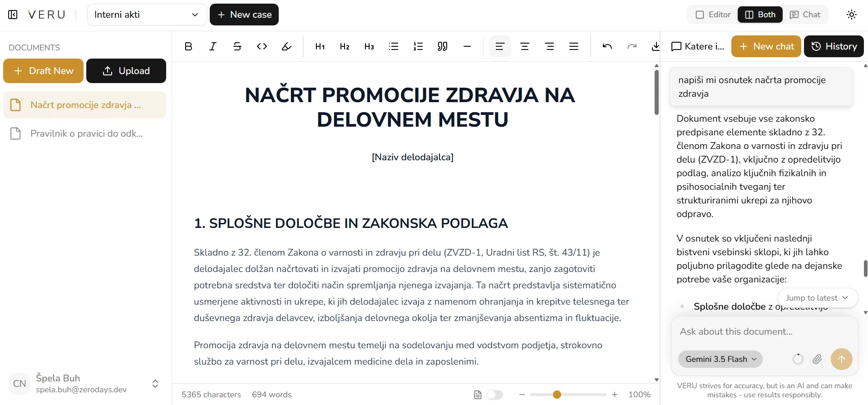Click the DOCUMENTS section label
The image size is (868, 405).
tap(35, 48)
